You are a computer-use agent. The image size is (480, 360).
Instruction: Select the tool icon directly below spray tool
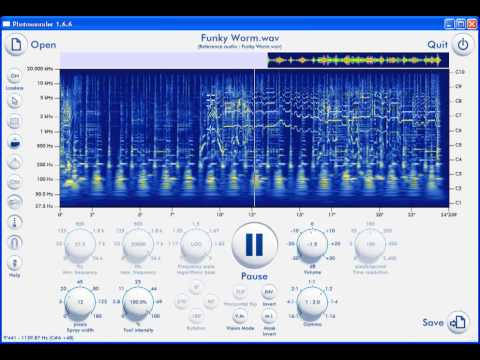tap(15, 163)
